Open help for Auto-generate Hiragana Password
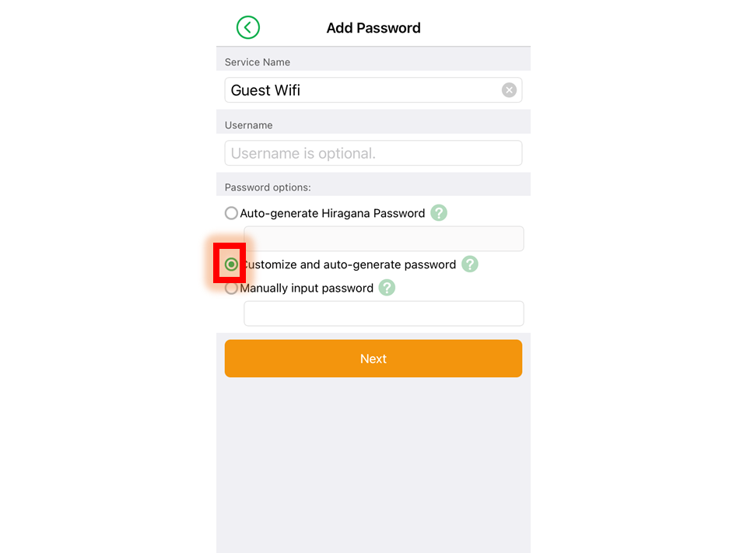Screen dimensions: 747x560 (439, 213)
